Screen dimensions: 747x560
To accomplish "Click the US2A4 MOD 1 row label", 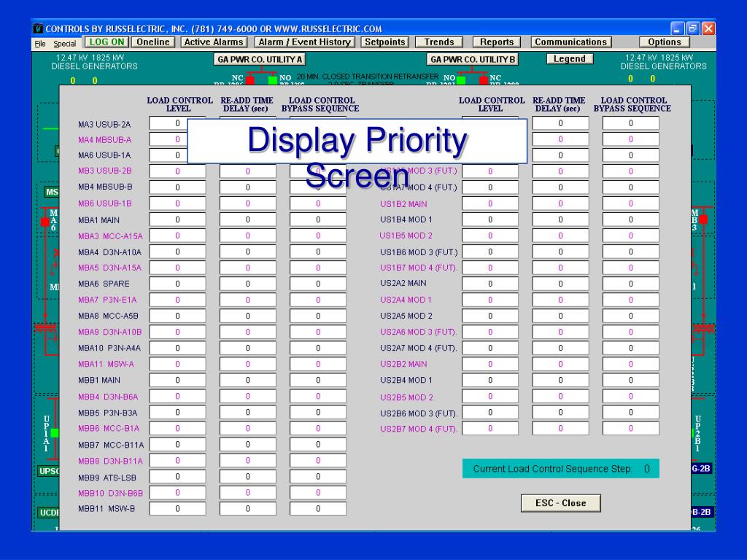I will tap(406, 300).
